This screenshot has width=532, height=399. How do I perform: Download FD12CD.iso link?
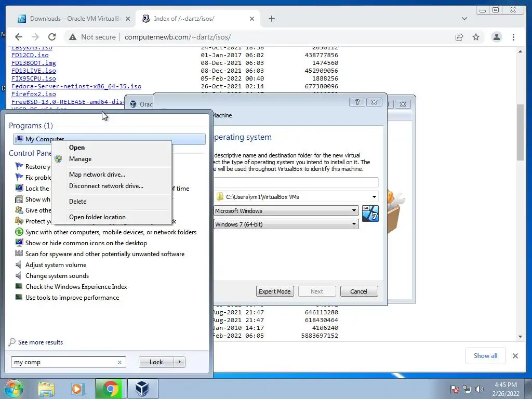pos(30,55)
